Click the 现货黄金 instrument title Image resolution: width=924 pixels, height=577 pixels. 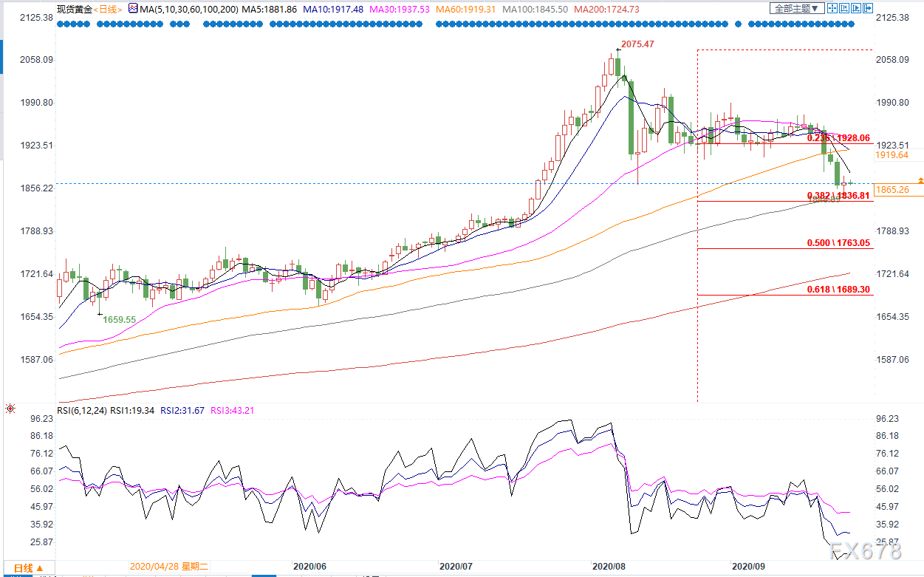coord(73,10)
